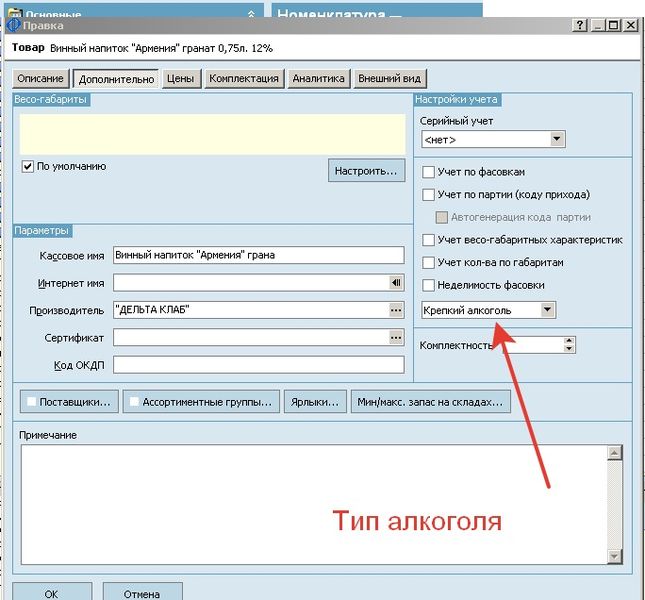
Task: Open the Крепкий алкоголь type dropdown
Action: pyautogui.click(x=548, y=310)
